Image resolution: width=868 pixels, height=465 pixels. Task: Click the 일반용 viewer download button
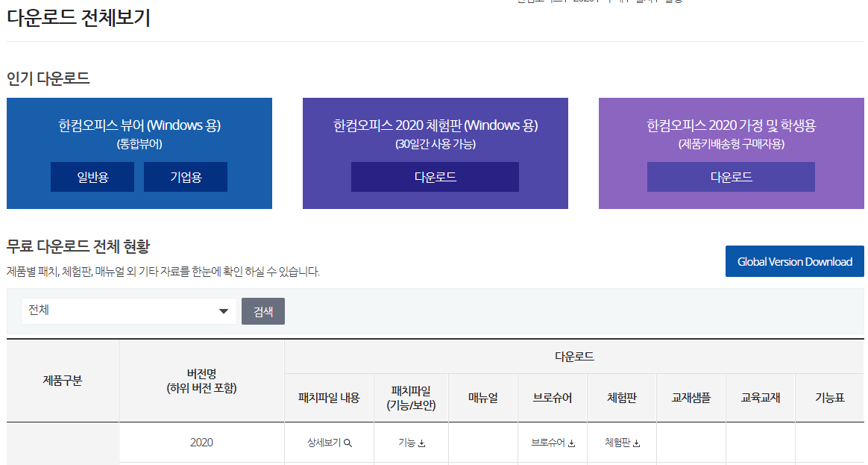point(92,177)
